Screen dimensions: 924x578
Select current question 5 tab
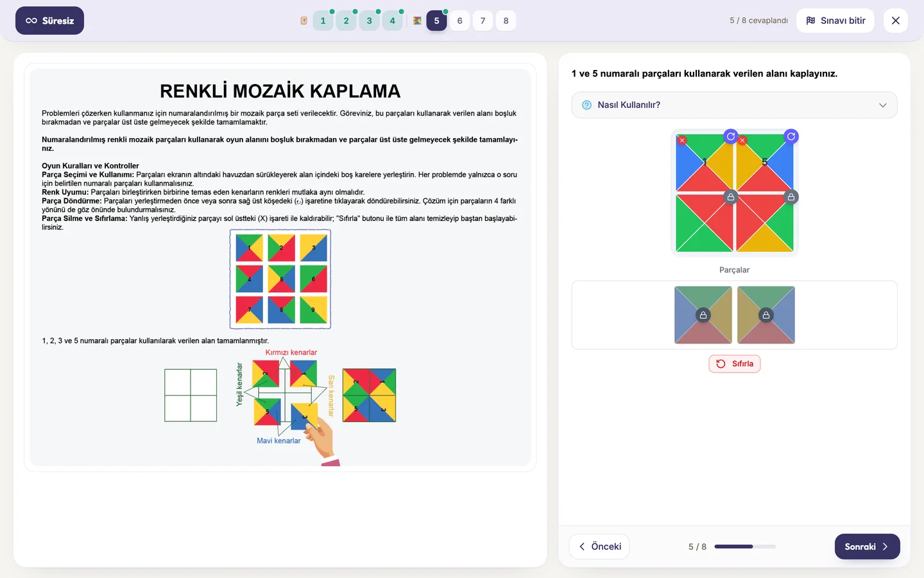point(436,21)
